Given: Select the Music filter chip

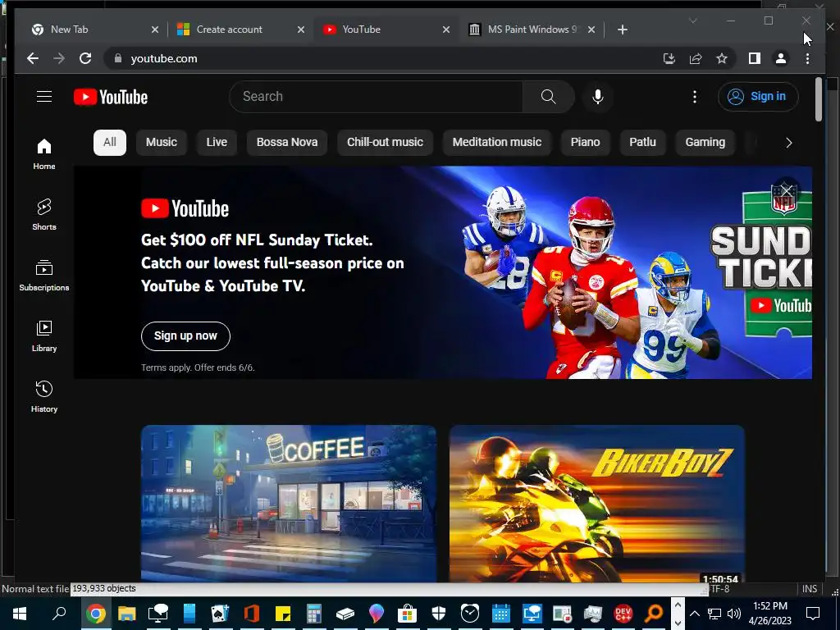Looking at the screenshot, I should tap(162, 143).
